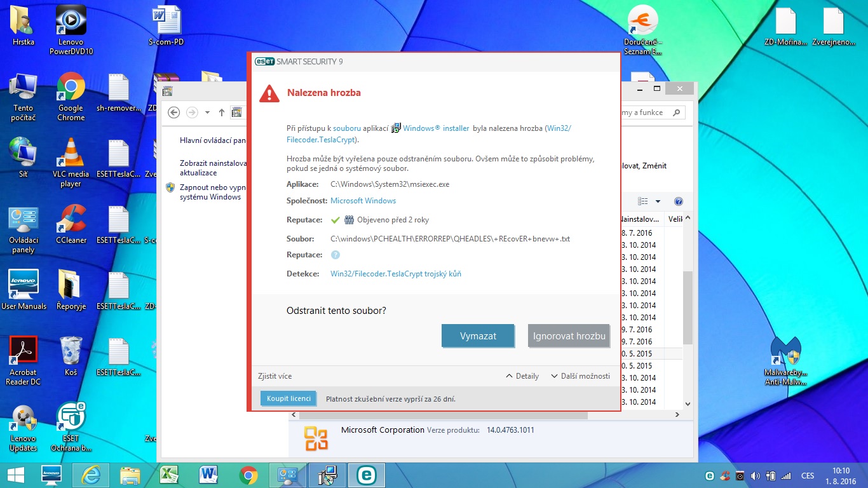Click the vertical scrollbar down arrow in programs list
Viewport: 868px width, 488px height.
688,403
